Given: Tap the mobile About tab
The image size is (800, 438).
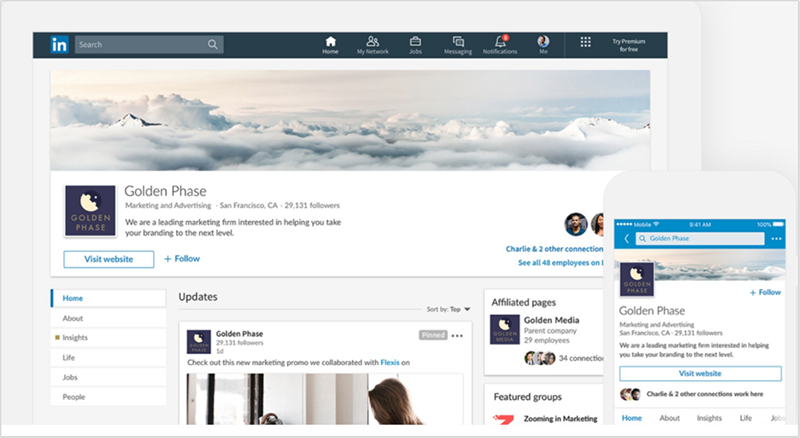Looking at the screenshot, I should [669, 418].
